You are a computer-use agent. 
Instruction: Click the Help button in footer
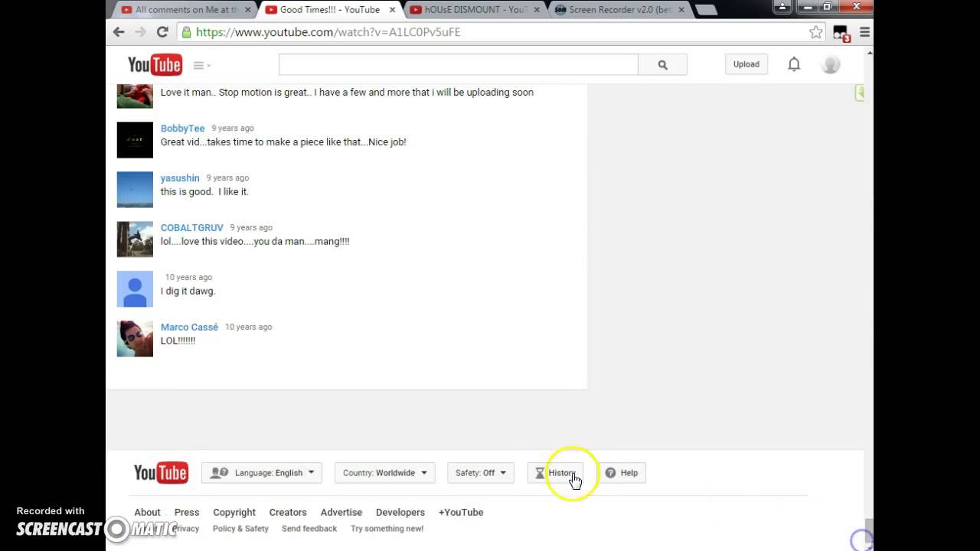point(621,473)
